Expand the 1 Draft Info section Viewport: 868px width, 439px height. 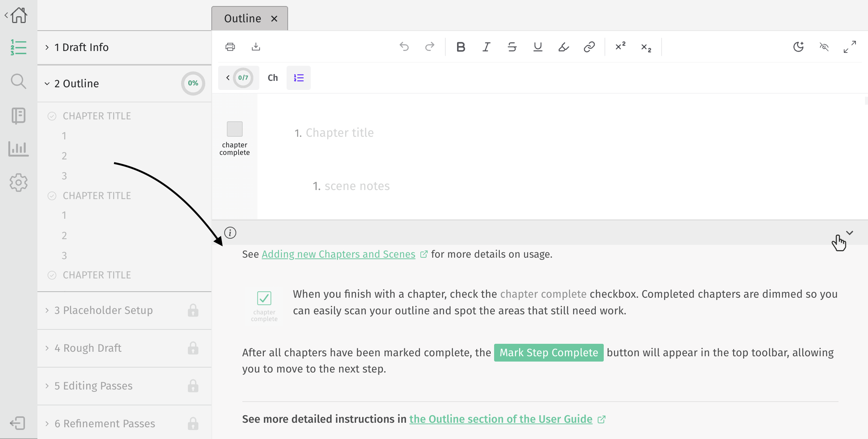point(124,48)
